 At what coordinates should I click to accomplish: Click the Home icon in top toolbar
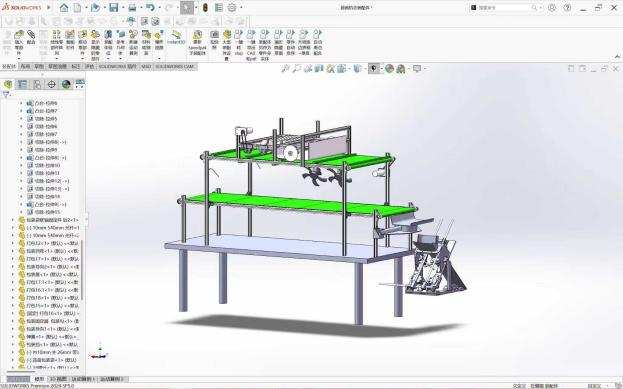coord(64,8)
